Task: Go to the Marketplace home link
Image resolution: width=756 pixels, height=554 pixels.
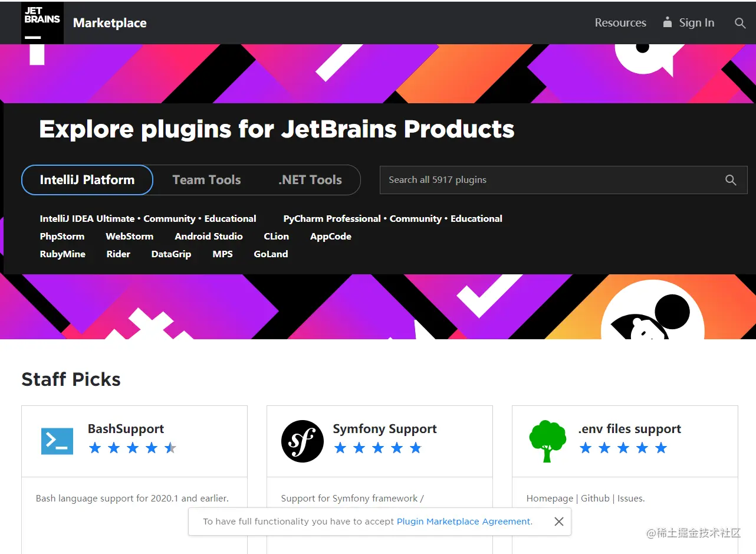Action: pos(110,23)
